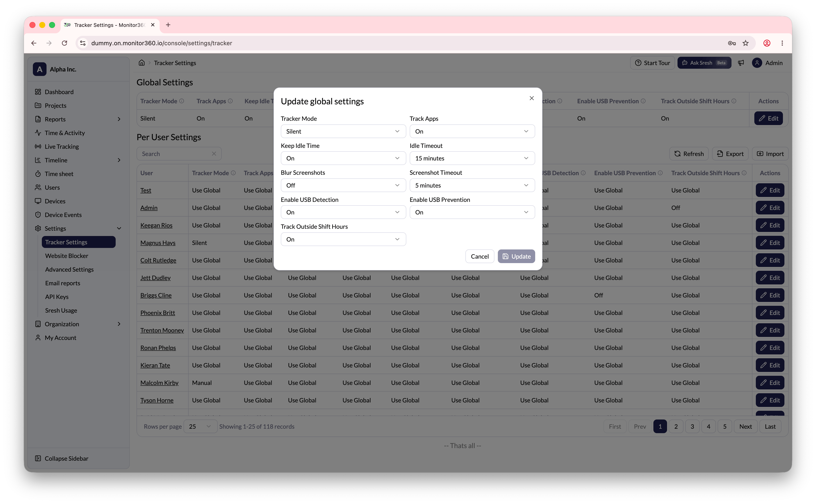The image size is (816, 504).
Task: Open the Track Apps dropdown in dialog
Action: [x=472, y=131]
